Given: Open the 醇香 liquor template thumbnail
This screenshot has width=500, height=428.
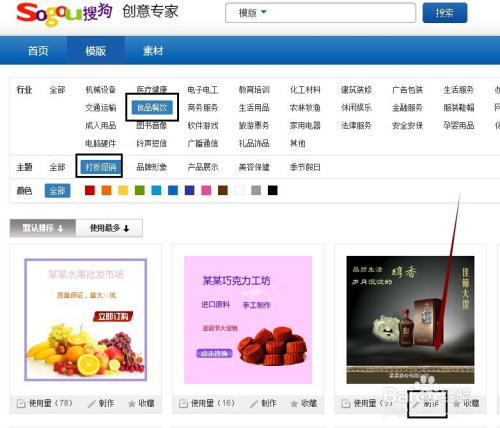Looking at the screenshot, I should pos(410,320).
